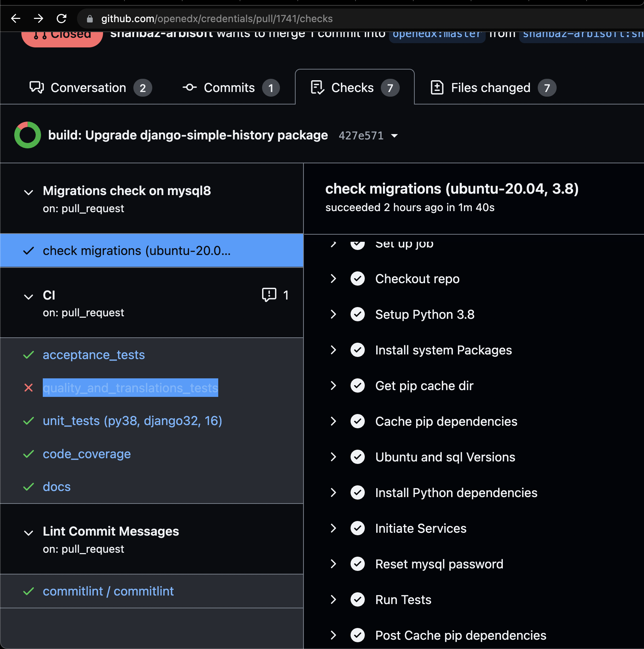Image resolution: width=644 pixels, height=649 pixels.
Task: Click Install system Packages success icon
Action: click(x=358, y=350)
